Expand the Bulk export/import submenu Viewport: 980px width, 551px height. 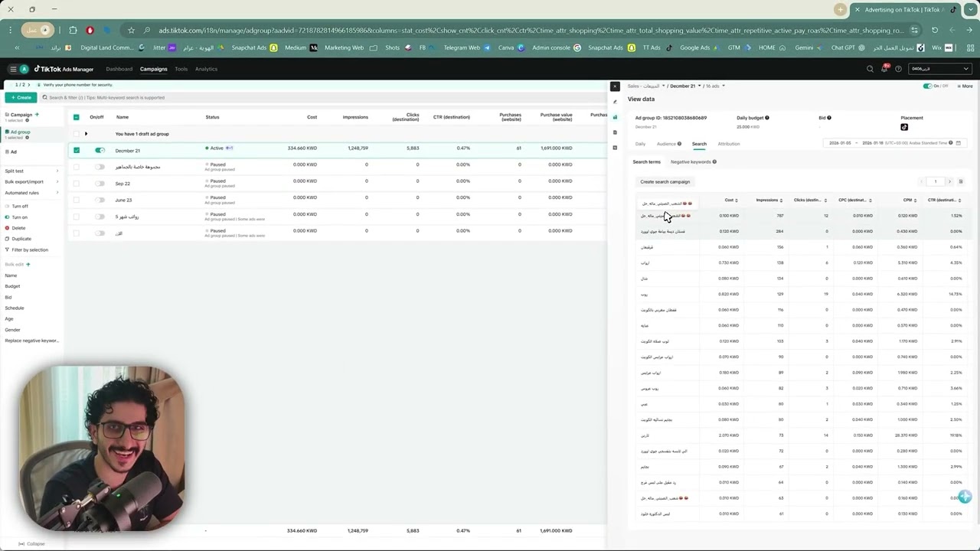[x=57, y=181]
